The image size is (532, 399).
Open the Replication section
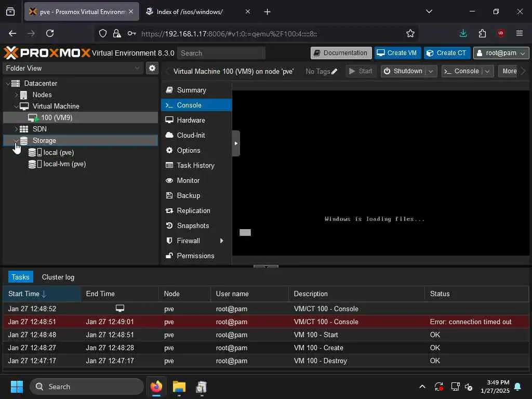[x=196, y=210]
